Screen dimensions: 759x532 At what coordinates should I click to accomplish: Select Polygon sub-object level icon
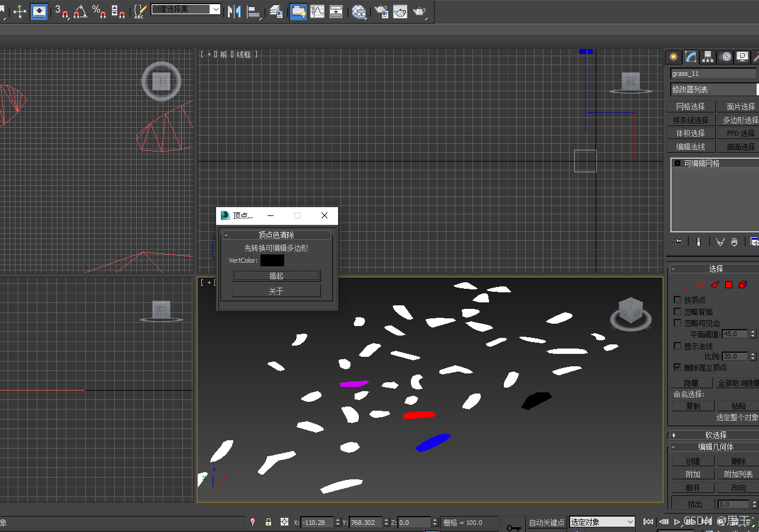click(729, 285)
